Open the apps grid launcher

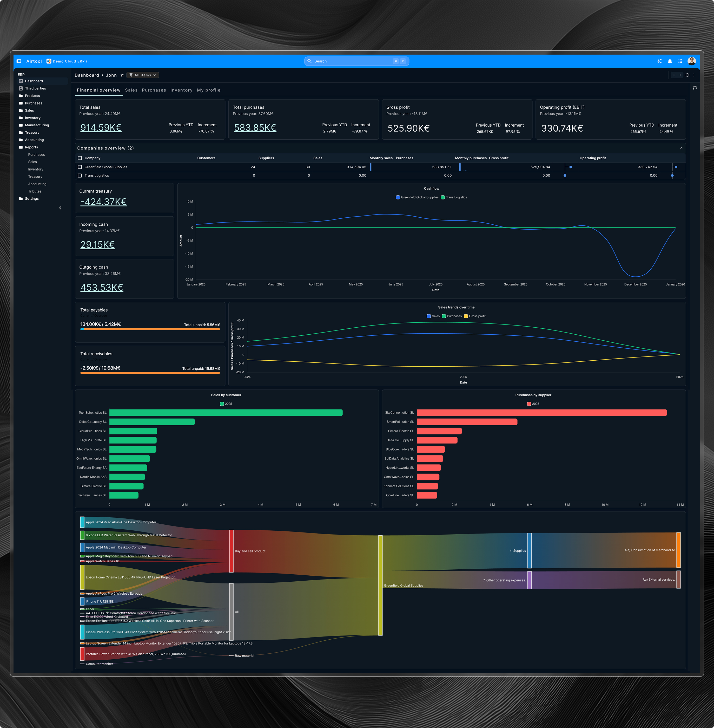click(680, 61)
